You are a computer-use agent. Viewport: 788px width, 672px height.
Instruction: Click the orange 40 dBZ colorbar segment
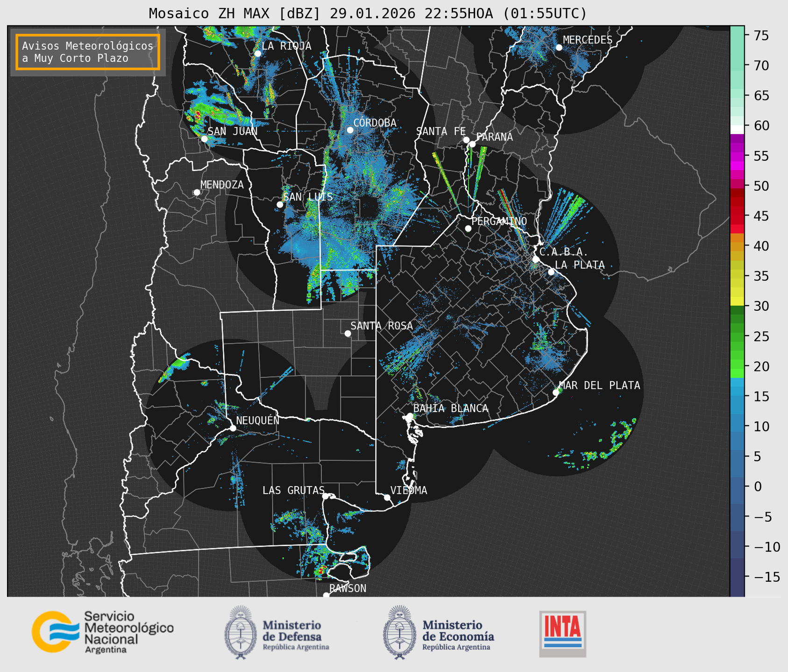737,246
